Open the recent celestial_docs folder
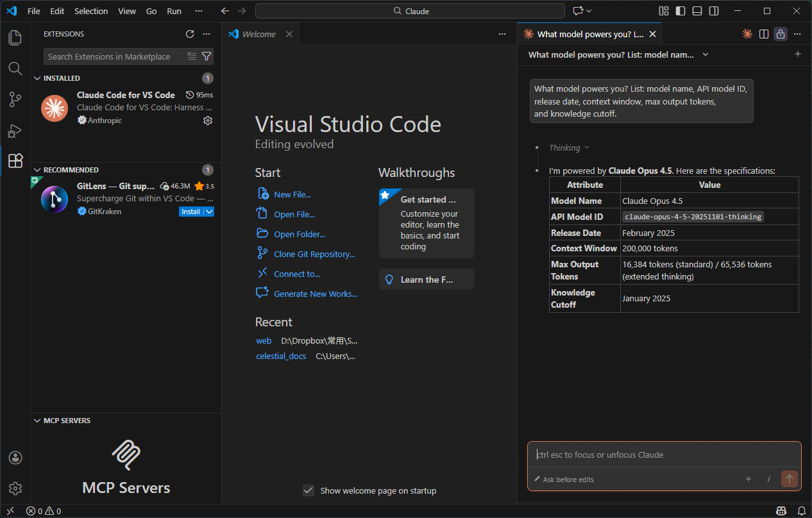Image resolution: width=812 pixels, height=518 pixels. (x=281, y=356)
